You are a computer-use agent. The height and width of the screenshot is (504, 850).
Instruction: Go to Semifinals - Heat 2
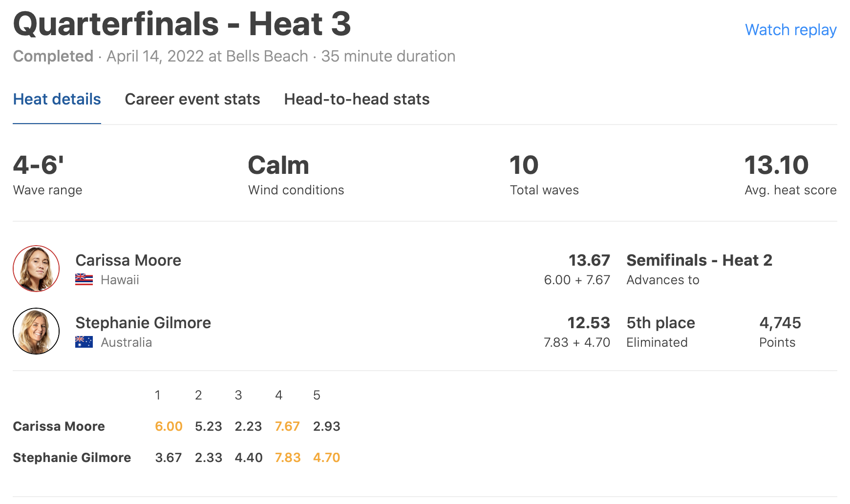[x=699, y=260]
